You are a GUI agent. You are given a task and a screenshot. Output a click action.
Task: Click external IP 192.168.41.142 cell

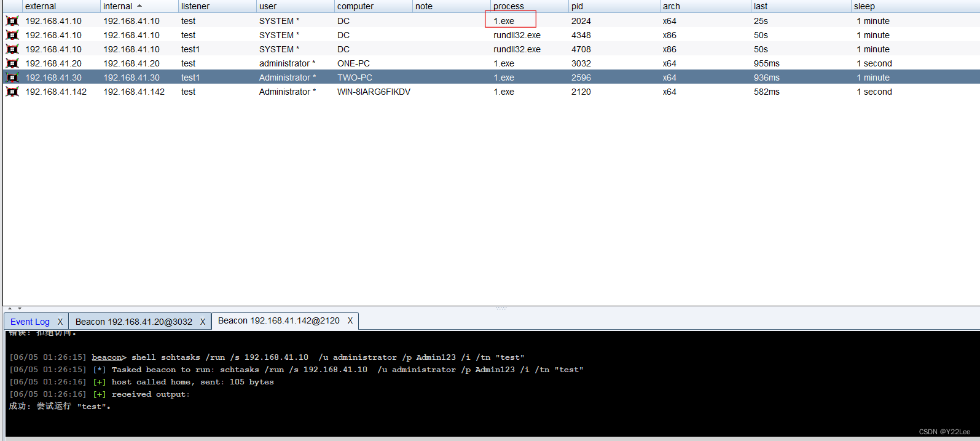point(56,92)
